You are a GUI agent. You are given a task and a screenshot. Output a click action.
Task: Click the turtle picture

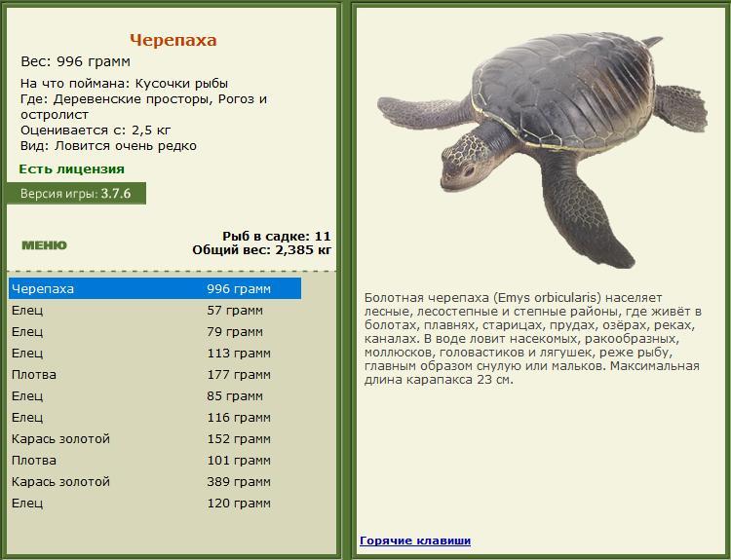[x=543, y=149]
